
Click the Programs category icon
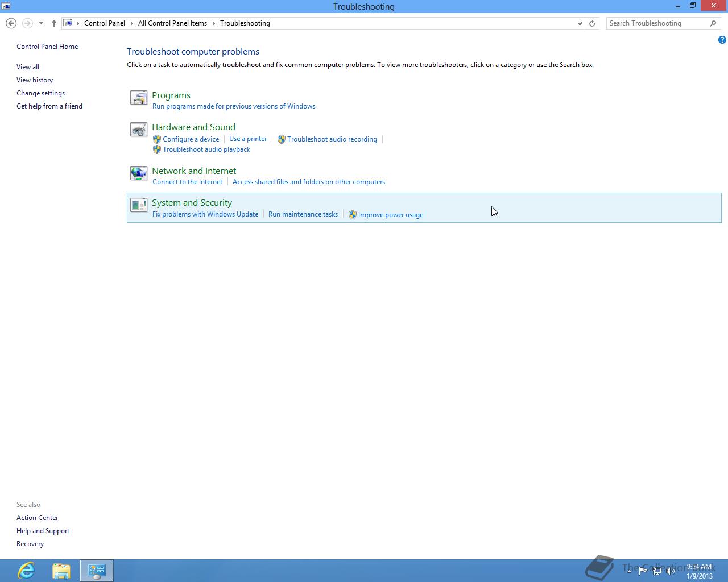pyautogui.click(x=139, y=98)
